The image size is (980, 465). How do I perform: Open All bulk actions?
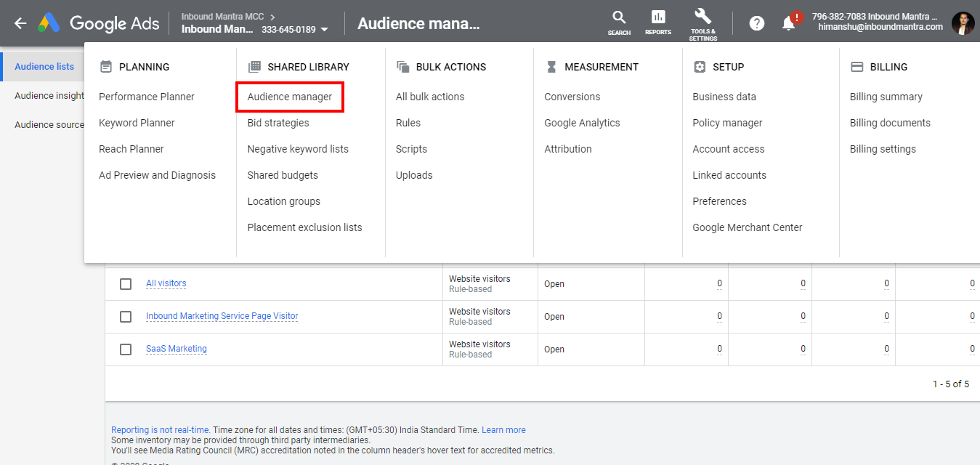click(430, 97)
